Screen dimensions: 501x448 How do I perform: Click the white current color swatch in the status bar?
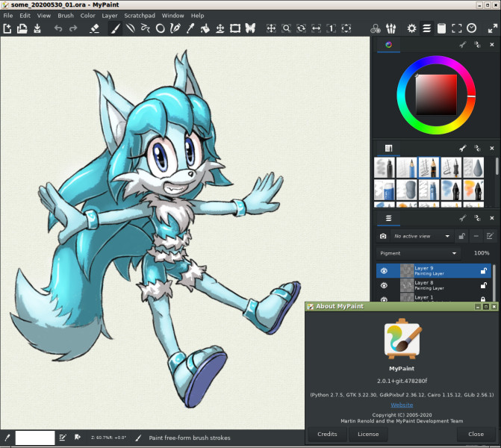click(x=35, y=438)
